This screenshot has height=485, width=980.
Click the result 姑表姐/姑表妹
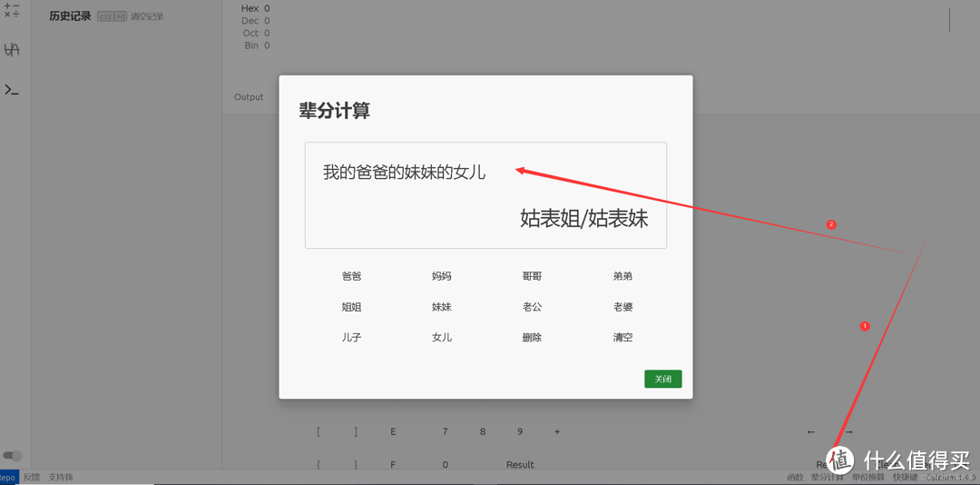(583, 218)
